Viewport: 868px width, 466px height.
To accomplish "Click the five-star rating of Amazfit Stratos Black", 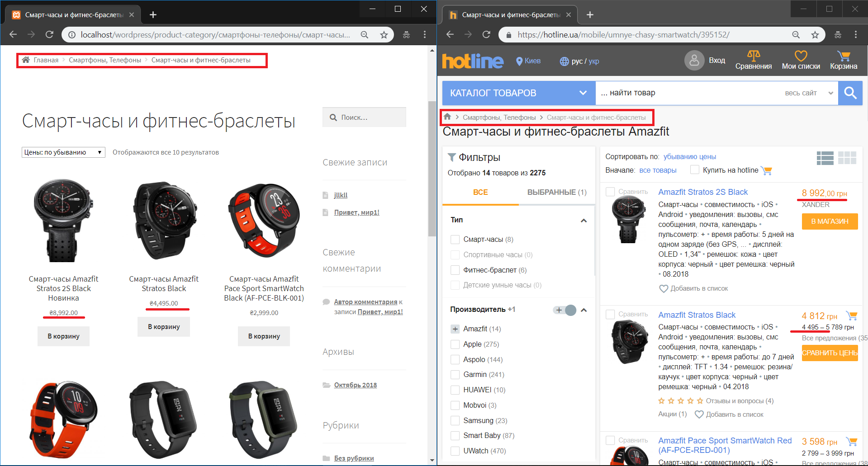I will pyautogui.click(x=681, y=401).
